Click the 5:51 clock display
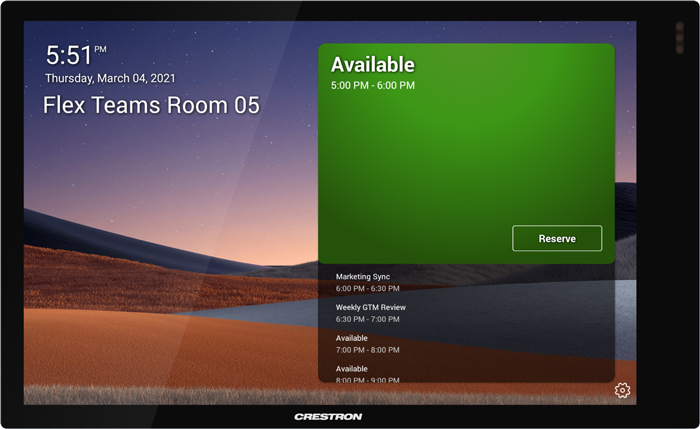This screenshot has width=700, height=429. [x=69, y=54]
